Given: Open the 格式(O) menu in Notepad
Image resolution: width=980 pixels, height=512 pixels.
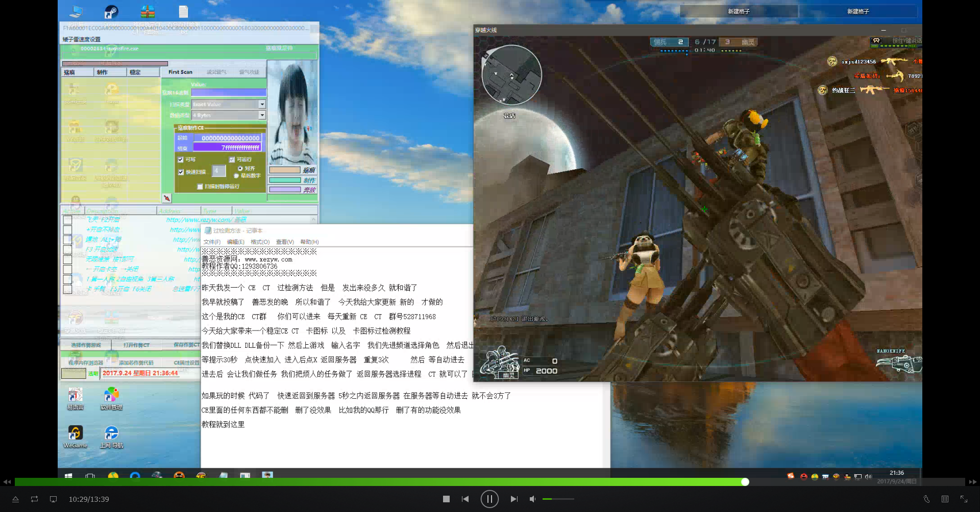Looking at the screenshot, I should 260,242.
